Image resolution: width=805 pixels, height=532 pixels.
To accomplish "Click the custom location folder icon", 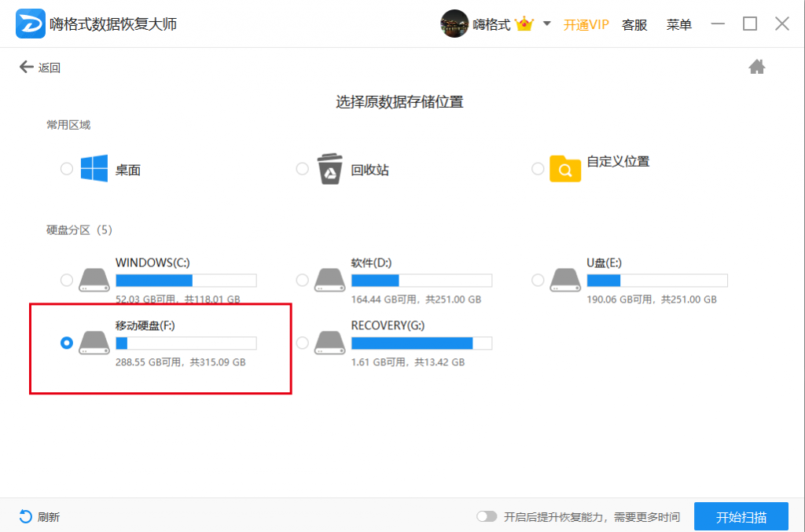I will [x=564, y=168].
